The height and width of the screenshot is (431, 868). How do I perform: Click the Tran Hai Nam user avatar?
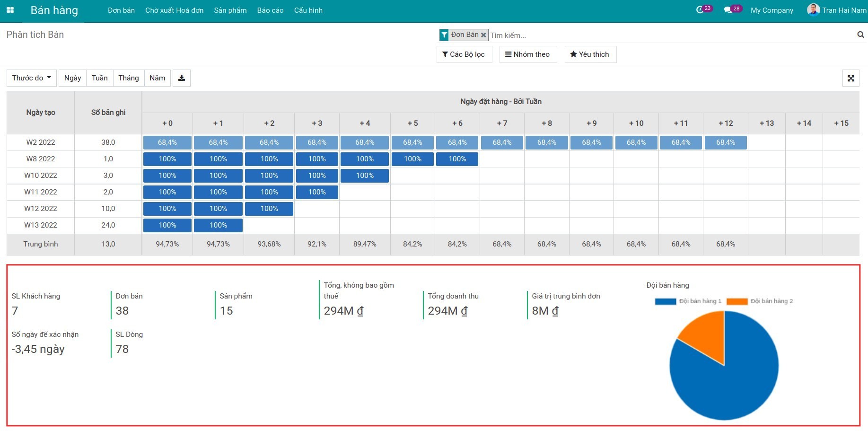(813, 10)
